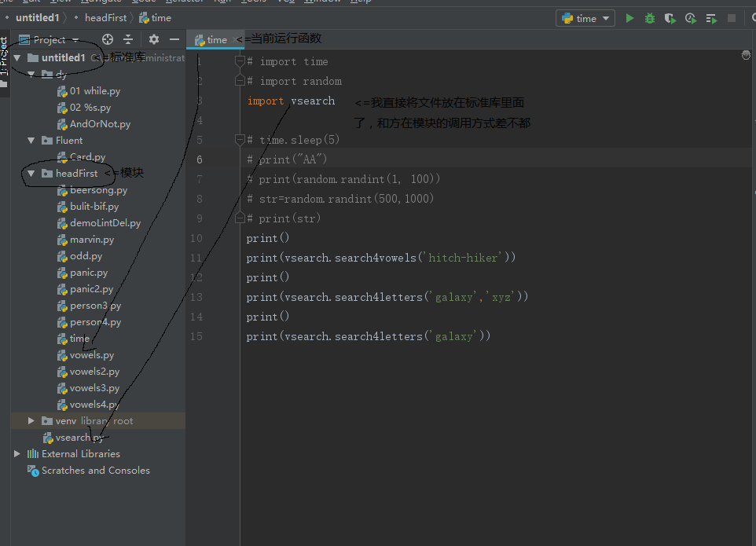Select Card.py in Fluent folder
Screen dimensions: 756x546
[x=81, y=157]
